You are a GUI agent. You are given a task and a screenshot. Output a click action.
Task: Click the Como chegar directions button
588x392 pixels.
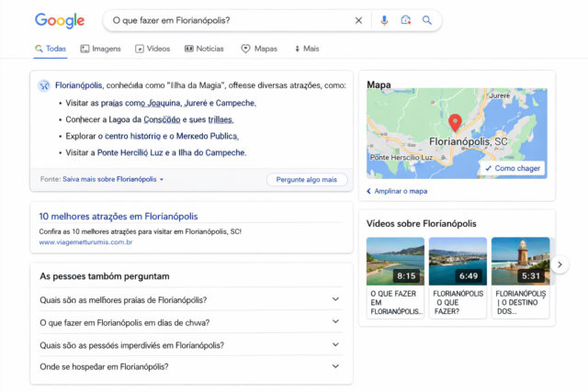click(514, 169)
